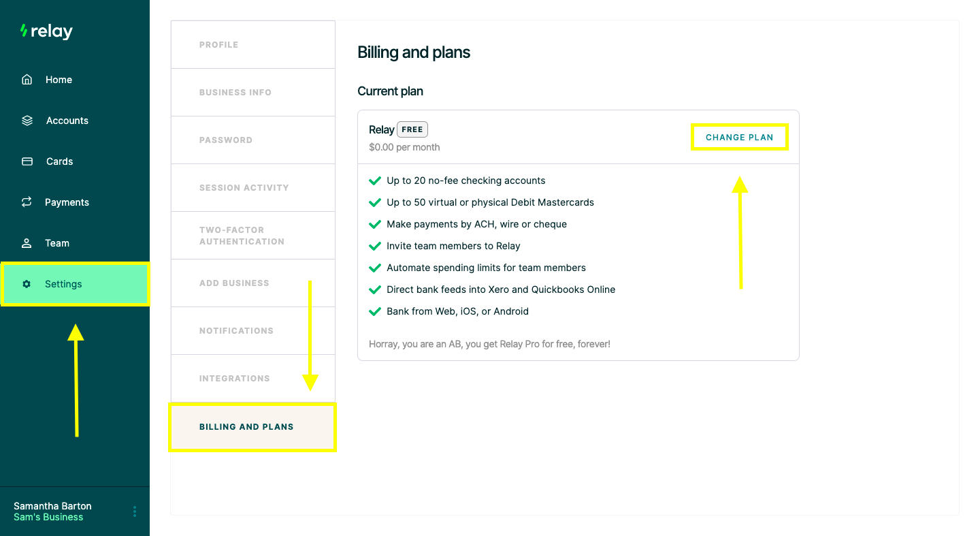980x536 pixels.
Task: Click the checkmark beside Debit Mastercards feature
Action: click(374, 202)
